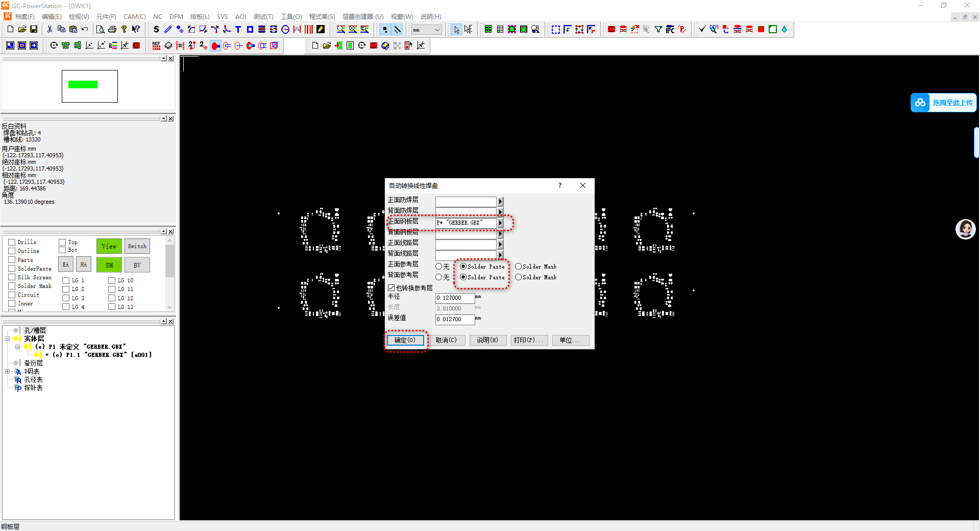
Task: Click the green four-square panel icon
Action: click(x=488, y=29)
